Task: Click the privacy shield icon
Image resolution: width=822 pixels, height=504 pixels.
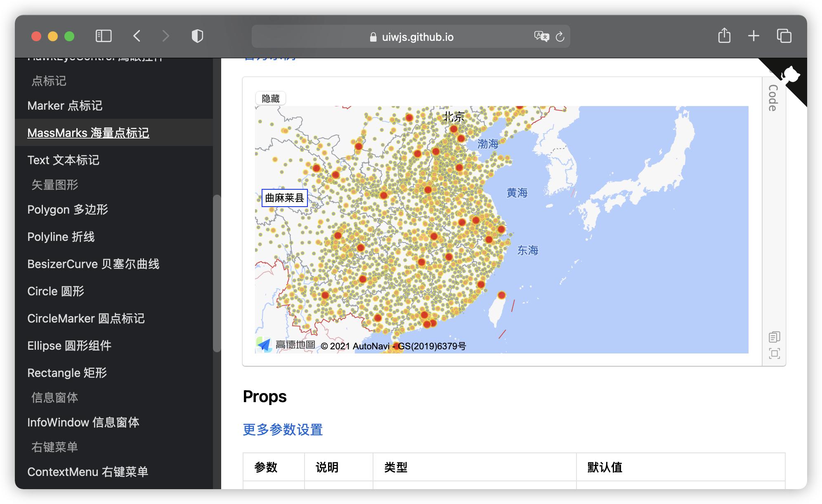Action: 197,36
